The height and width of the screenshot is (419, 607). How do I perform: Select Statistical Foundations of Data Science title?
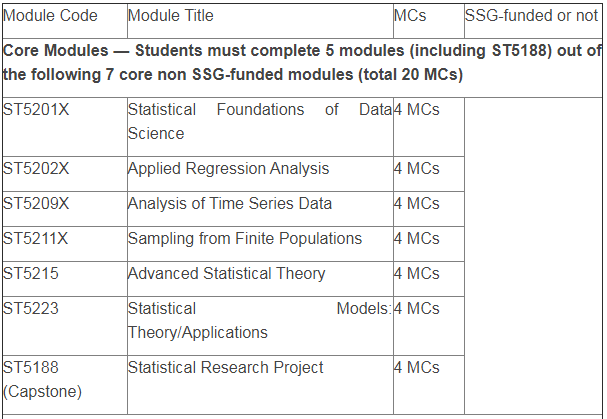click(260, 122)
